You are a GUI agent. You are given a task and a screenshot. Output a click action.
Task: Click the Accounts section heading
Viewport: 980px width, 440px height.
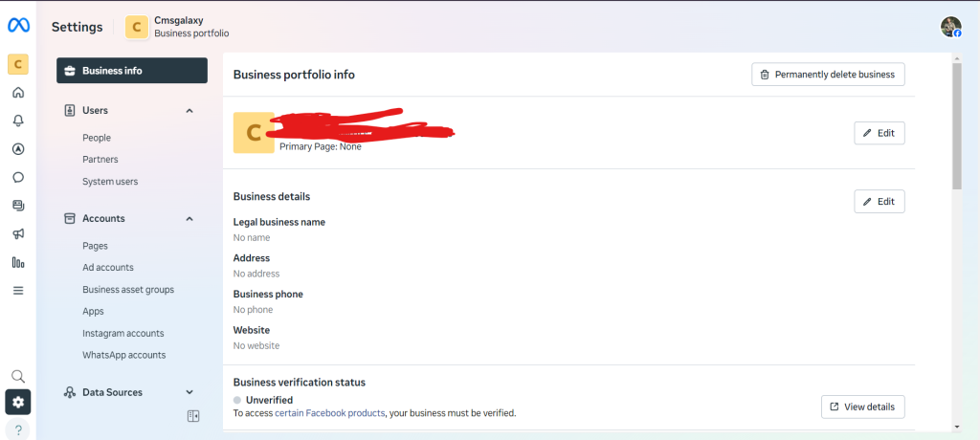[x=103, y=219]
